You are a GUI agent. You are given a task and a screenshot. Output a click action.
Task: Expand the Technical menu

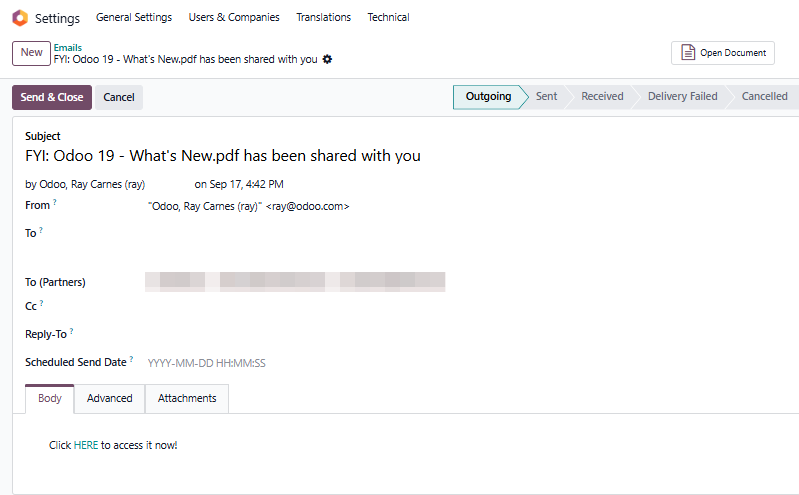point(388,17)
